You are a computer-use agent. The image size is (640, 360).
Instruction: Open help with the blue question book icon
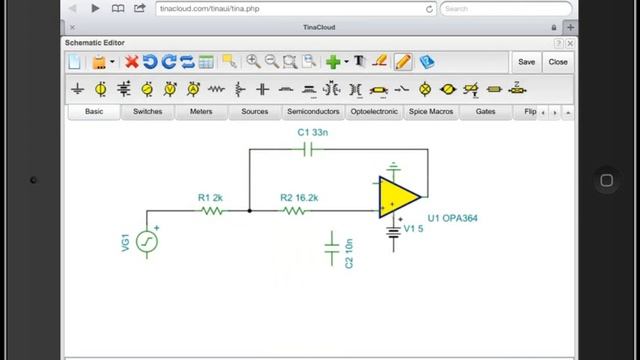[427, 62]
